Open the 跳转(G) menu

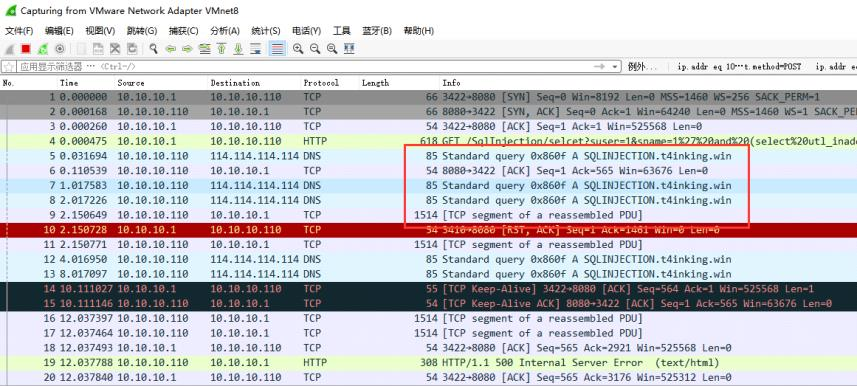(142, 31)
